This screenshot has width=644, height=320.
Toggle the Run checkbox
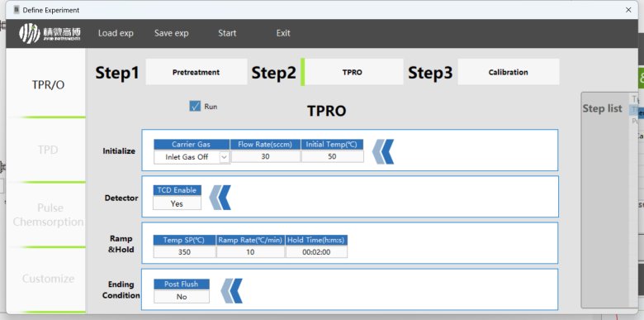(x=195, y=106)
